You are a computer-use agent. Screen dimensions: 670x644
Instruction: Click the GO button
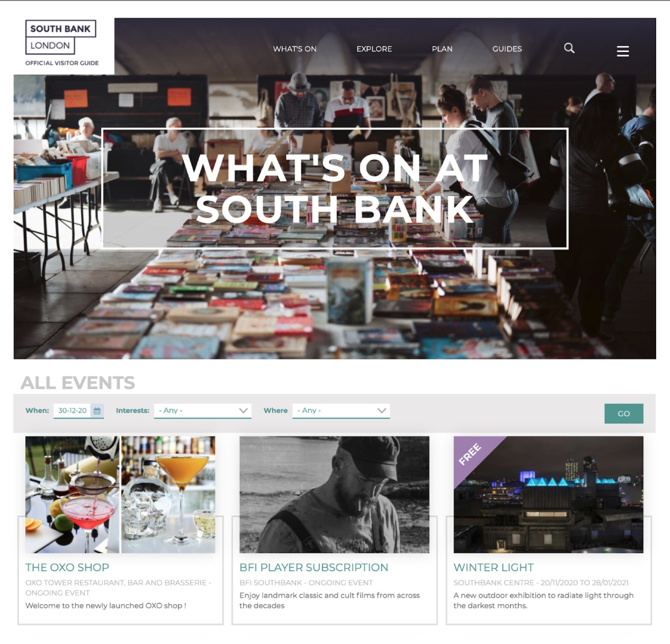pos(624,414)
